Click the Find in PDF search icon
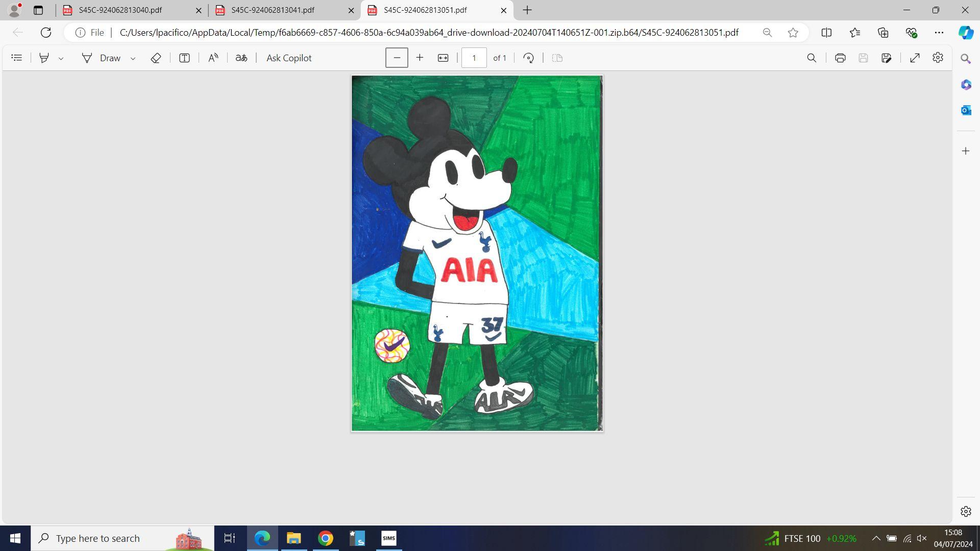The height and width of the screenshot is (551, 980). pos(811,58)
